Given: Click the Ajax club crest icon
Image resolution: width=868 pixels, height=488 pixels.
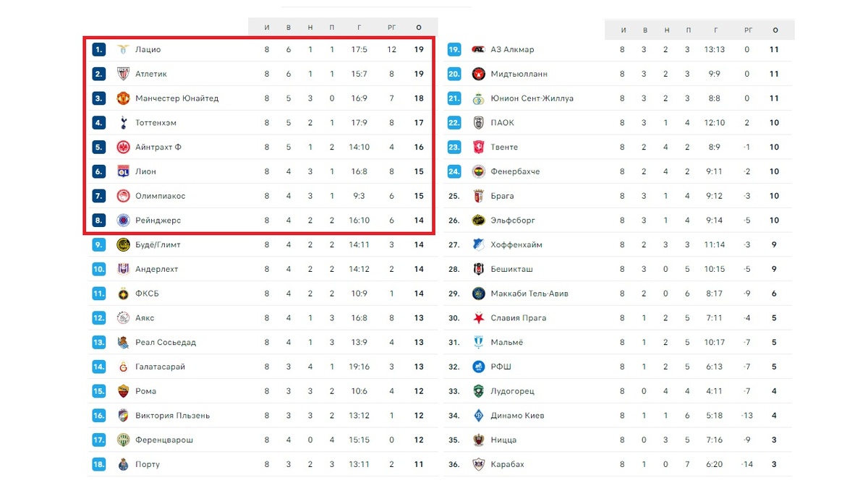Looking at the screenshot, I should pos(123,318).
